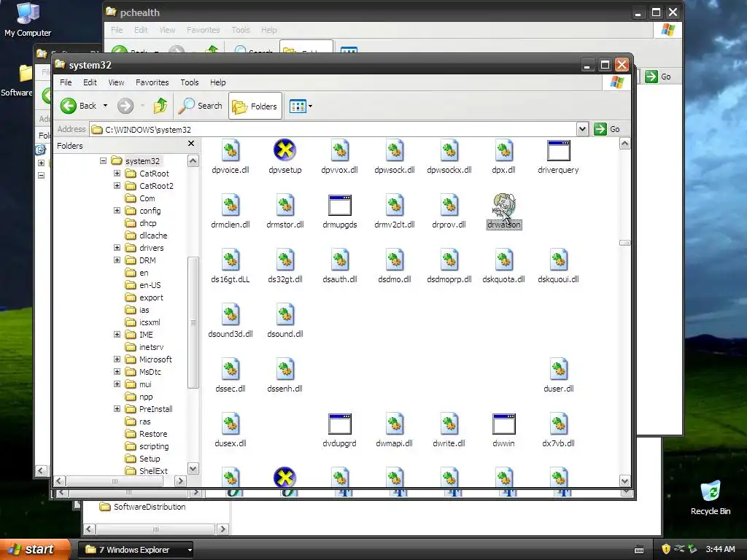
Task: Click the green Back arrow button
Action: click(68, 106)
